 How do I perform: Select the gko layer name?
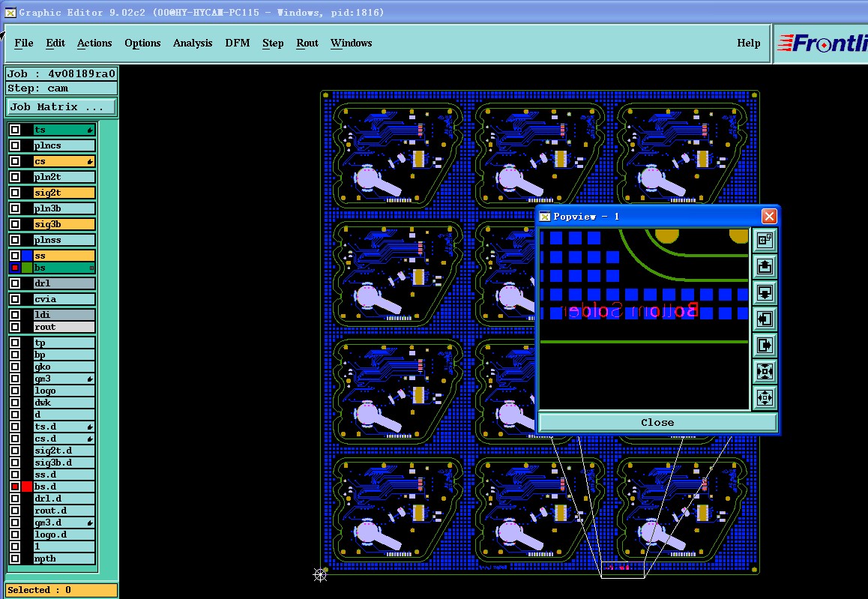click(x=64, y=367)
